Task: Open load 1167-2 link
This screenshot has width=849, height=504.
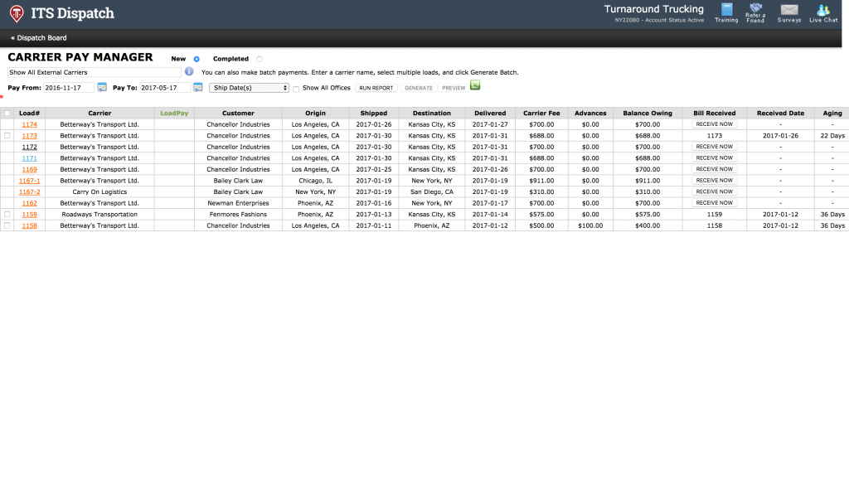Action: click(x=29, y=192)
